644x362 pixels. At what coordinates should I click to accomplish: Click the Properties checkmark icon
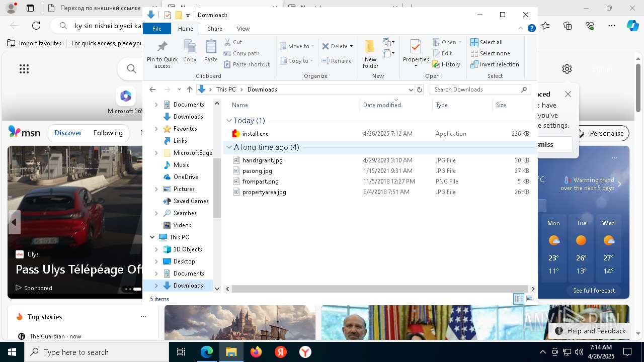click(x=416, y=47)
